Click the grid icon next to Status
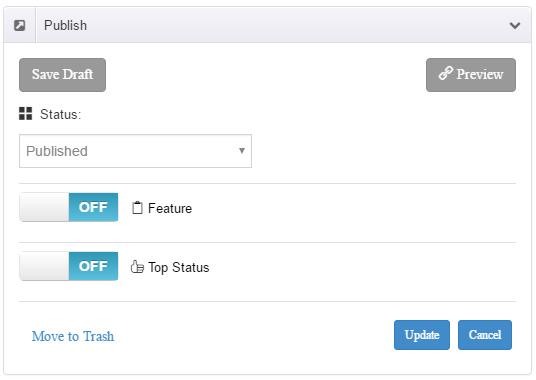Screen dimensions: 536x380 pos(26,113)
